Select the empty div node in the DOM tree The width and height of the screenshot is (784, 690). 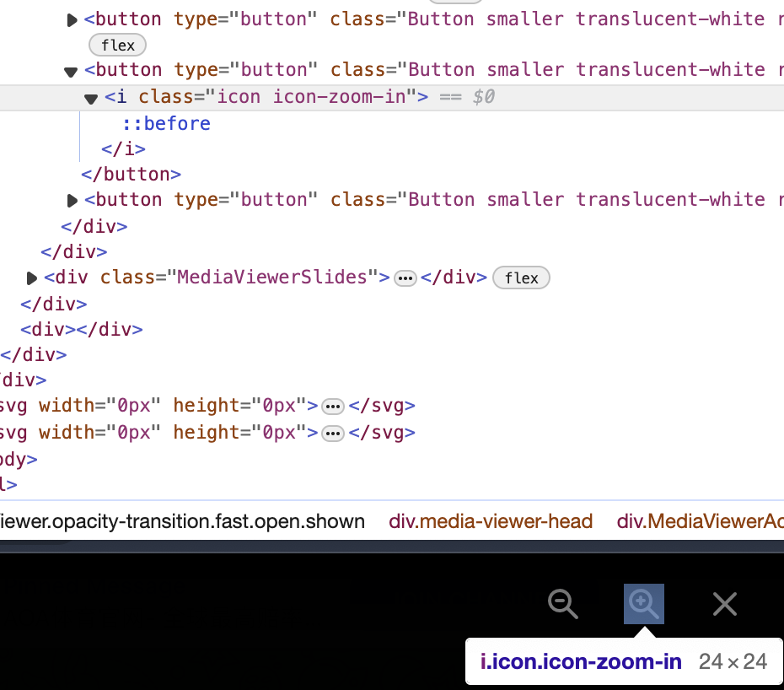82,329
